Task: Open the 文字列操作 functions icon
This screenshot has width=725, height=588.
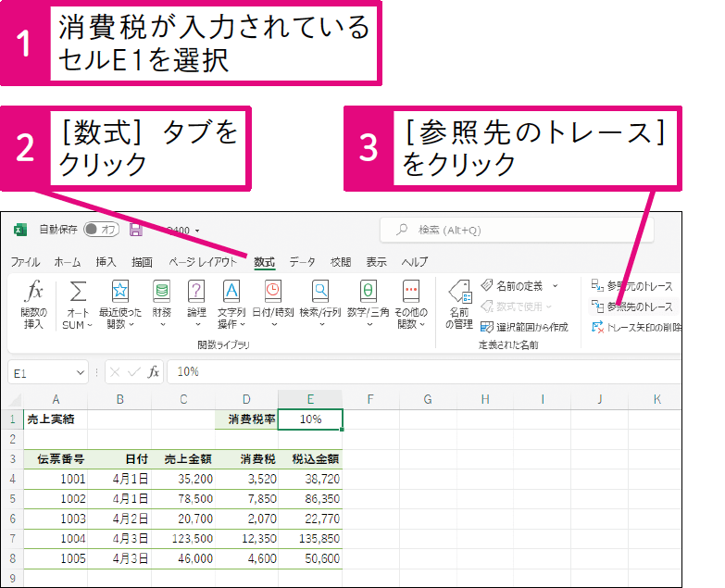Action: (231, 292)
